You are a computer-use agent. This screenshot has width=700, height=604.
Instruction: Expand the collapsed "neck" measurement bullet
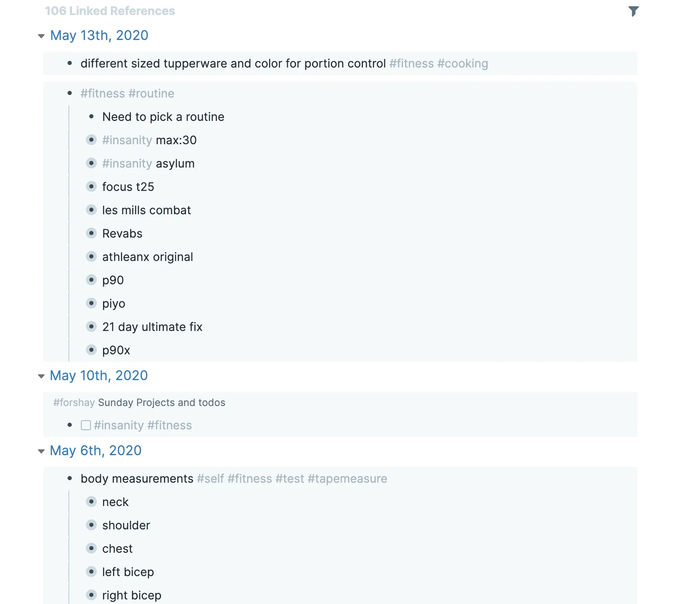pos(91,502)
